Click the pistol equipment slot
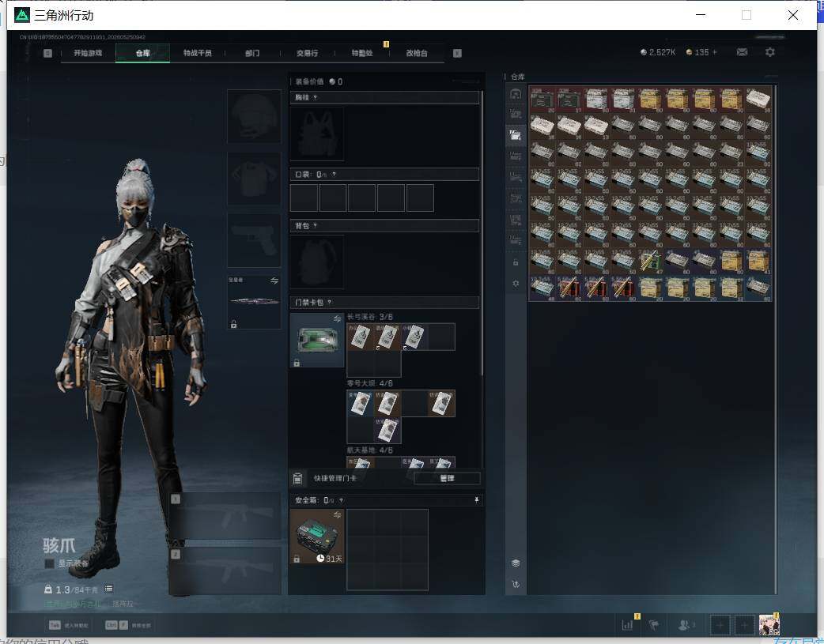This screenshot has width=824, height=644. (x=254, y=240)
